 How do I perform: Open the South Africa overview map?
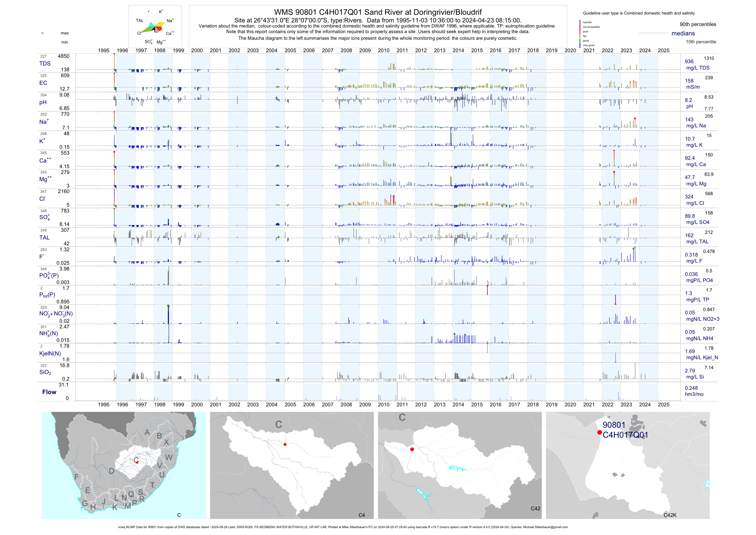click(123, 465)
